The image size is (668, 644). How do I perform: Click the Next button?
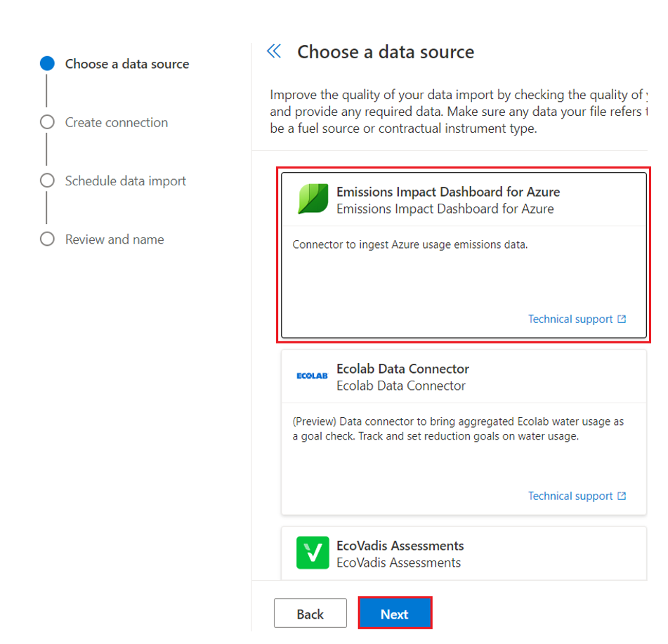point(395,613)
